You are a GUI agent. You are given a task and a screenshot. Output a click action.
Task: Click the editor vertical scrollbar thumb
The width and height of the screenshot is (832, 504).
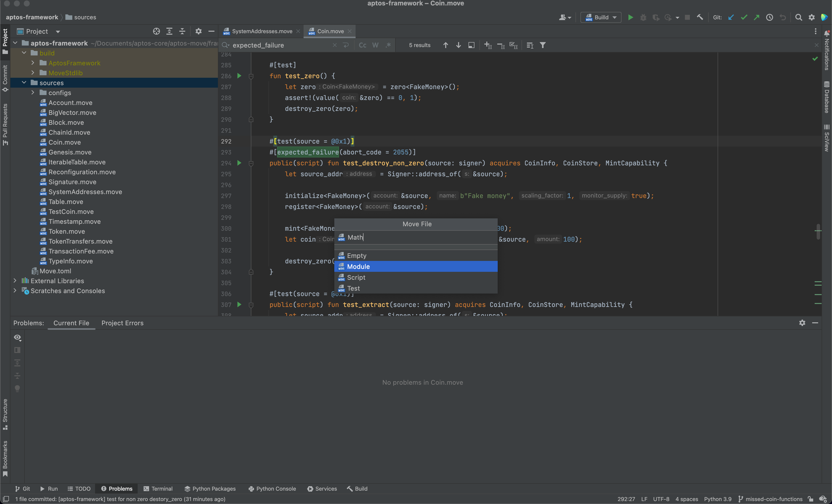[818, 231]
